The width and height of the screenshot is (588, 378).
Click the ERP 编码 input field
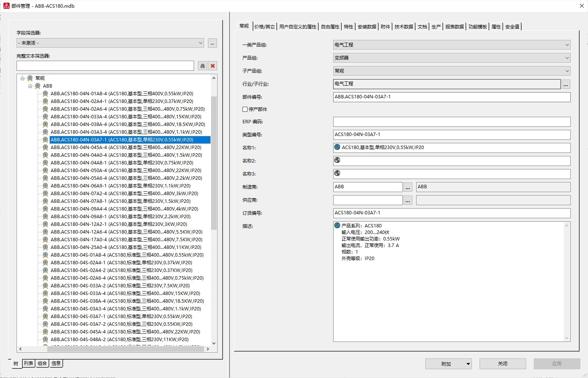point(452,122)
